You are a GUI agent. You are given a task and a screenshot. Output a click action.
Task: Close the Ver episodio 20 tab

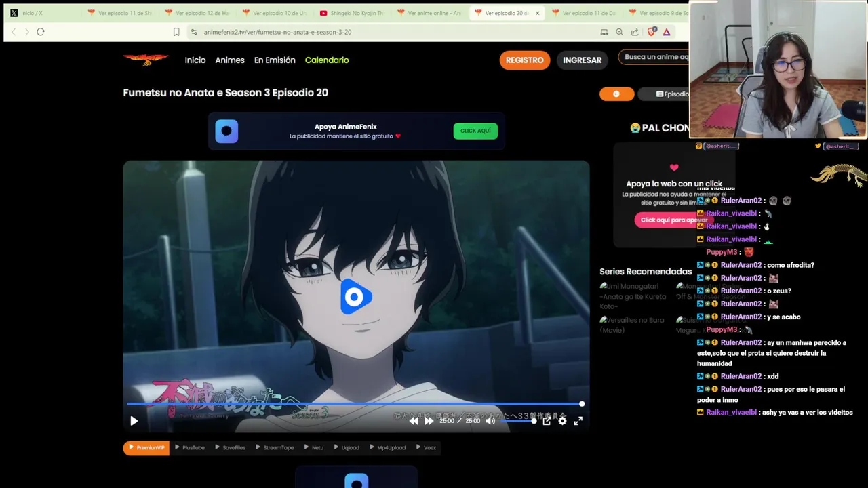(x=537, y=13)
